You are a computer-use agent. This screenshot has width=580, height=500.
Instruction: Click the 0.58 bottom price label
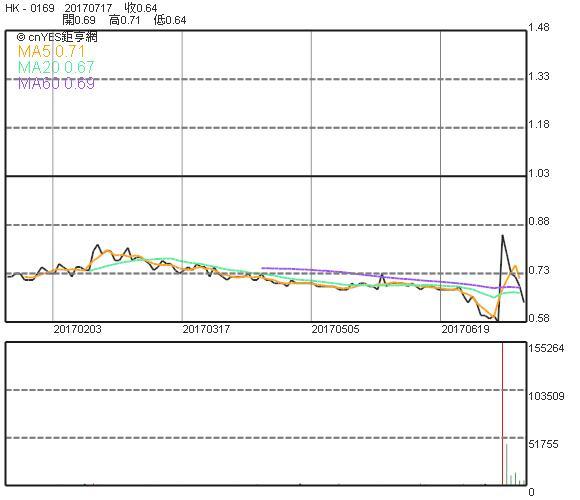click(539, 318)
